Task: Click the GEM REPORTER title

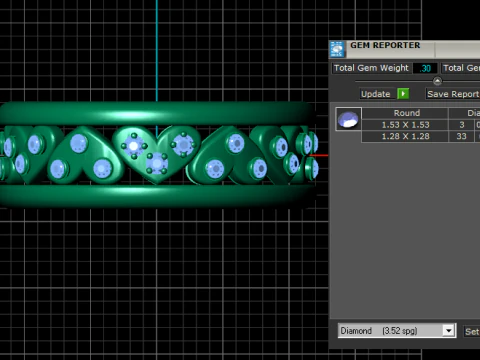Action: pos(385,45)
